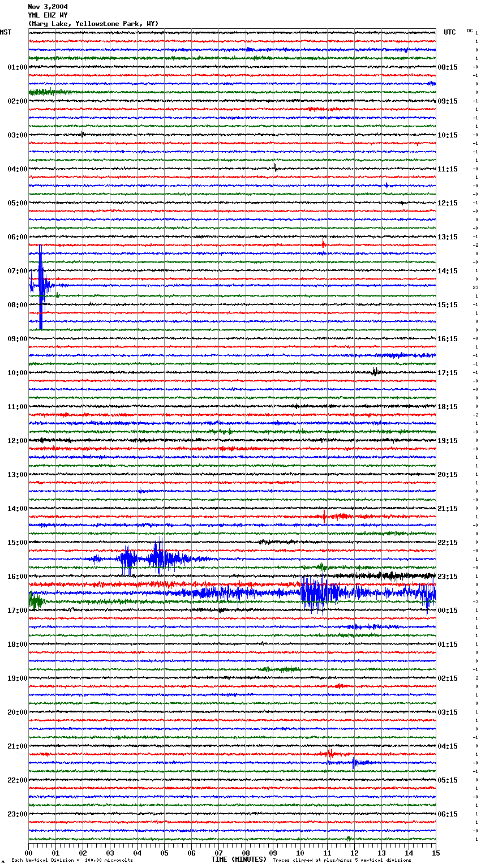
Task: Select the 14:00 MST time label
Action: coord(18,509)
